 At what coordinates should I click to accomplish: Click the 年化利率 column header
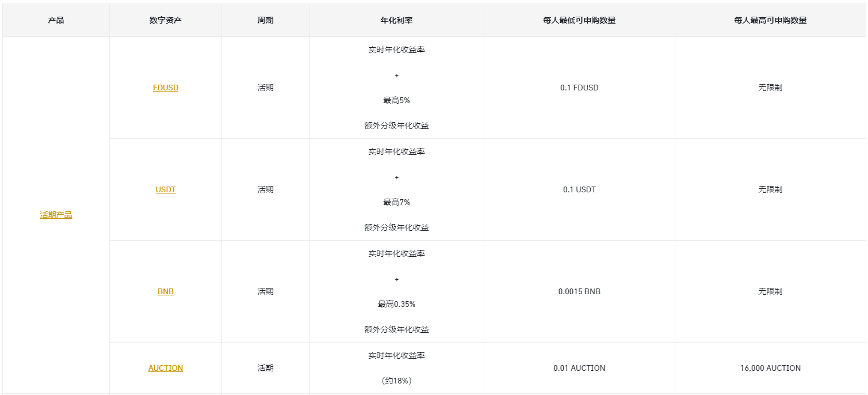point(397,20)
